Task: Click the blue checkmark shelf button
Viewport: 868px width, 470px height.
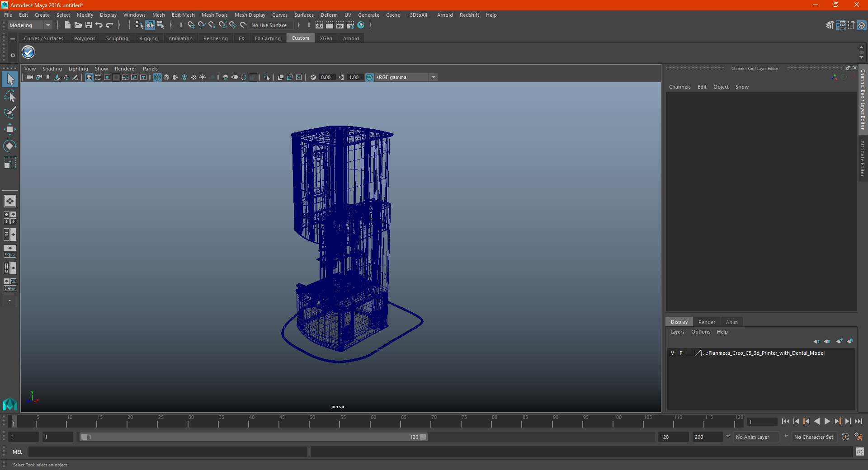Action: (x=28, y=52)
